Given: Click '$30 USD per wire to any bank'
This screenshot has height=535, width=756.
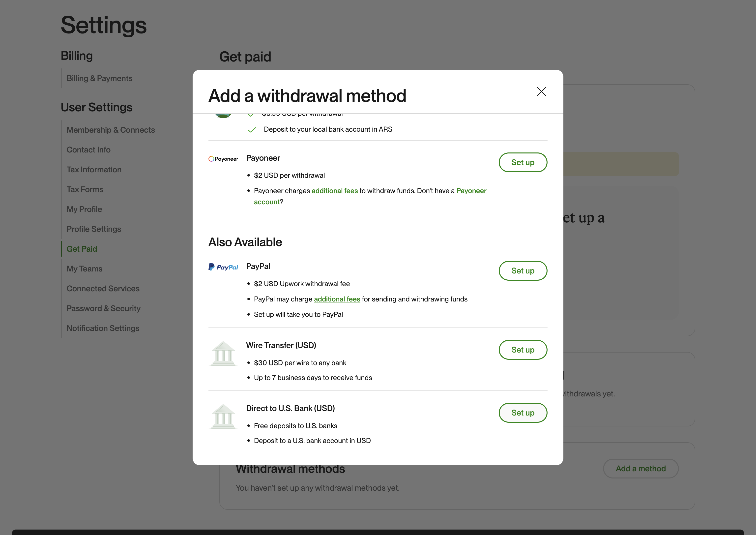Looking at the screenshot, I should pyautogui.click(x=300, y=363).
